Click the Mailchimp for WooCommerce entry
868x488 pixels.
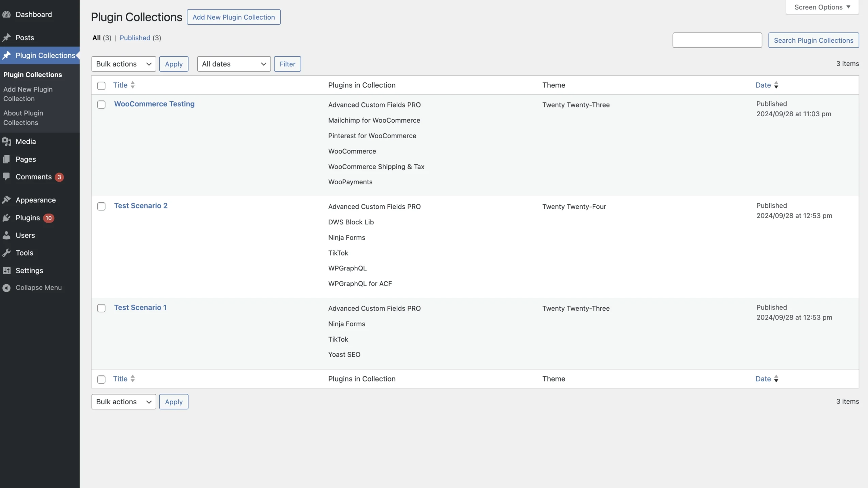(374, 120)
